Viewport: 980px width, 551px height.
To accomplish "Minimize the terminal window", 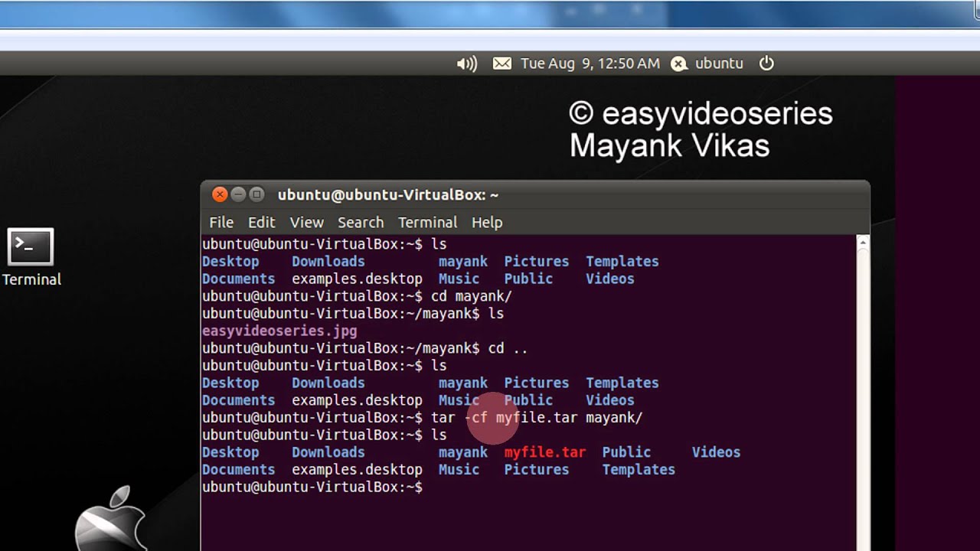I will tap(238, 194).
